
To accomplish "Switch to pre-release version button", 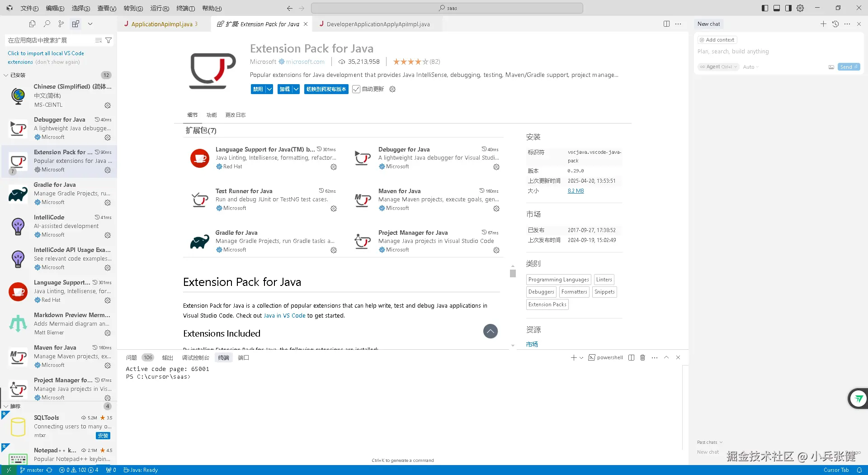I will 326,89.
